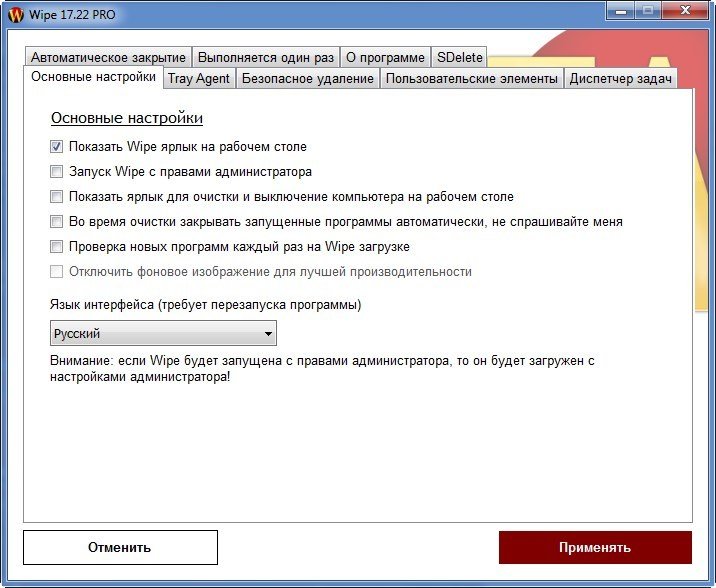Viewport: 716px width, 588px height.
Task: Open the Русский language dropdown
Action: tap(163, 333)
